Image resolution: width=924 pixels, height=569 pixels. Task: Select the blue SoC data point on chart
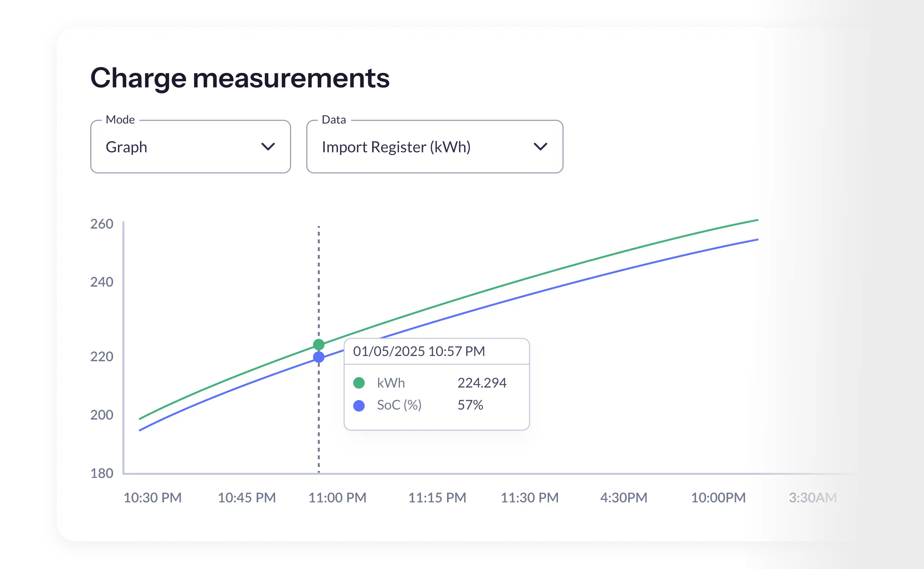pyautogui.click(x=318, y=357)
